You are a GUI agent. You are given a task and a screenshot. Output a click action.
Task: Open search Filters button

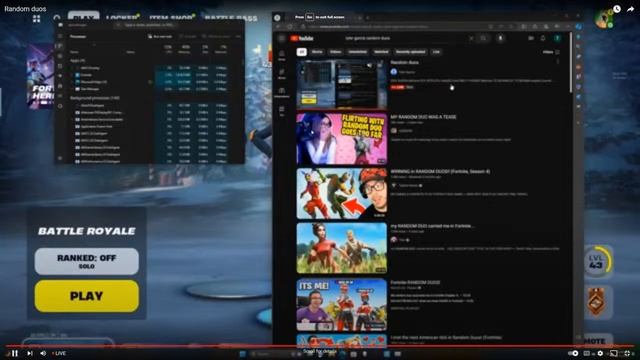pos(551,52)
